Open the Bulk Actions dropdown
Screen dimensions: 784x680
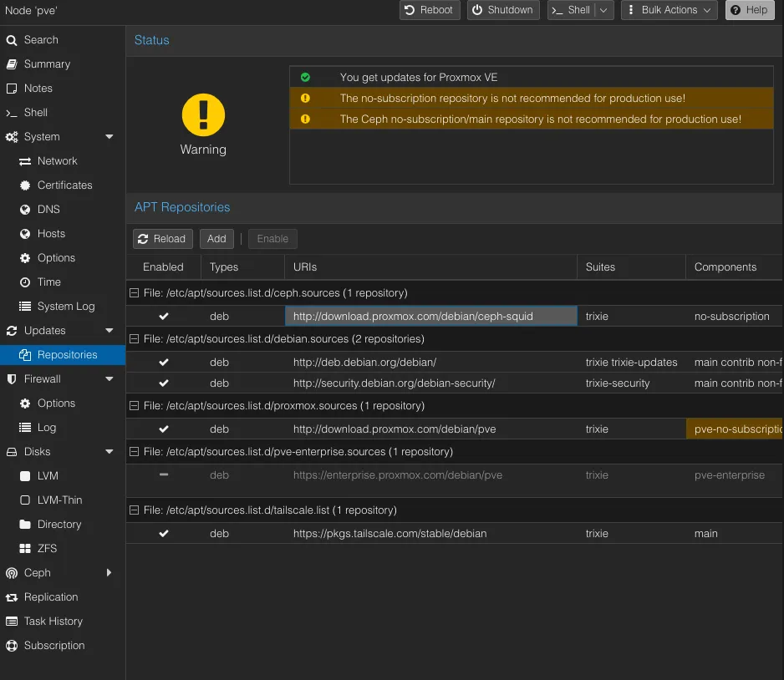(x=669, y=10)
